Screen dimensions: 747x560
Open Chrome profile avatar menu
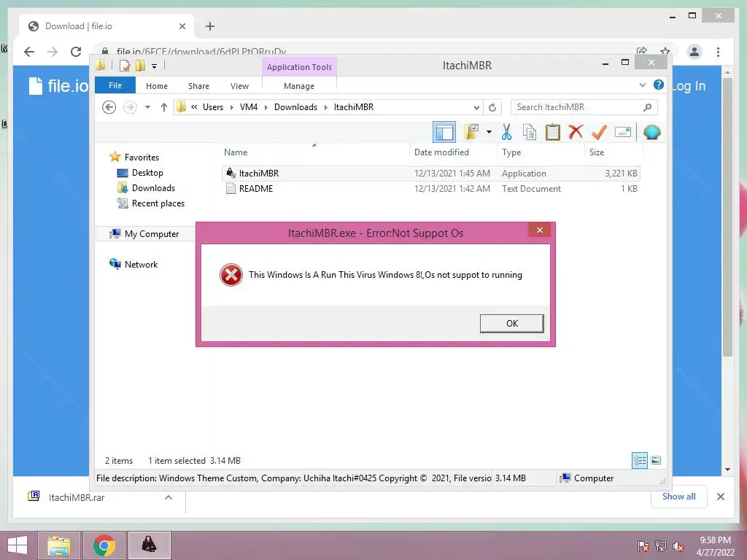tap(694, 52)
